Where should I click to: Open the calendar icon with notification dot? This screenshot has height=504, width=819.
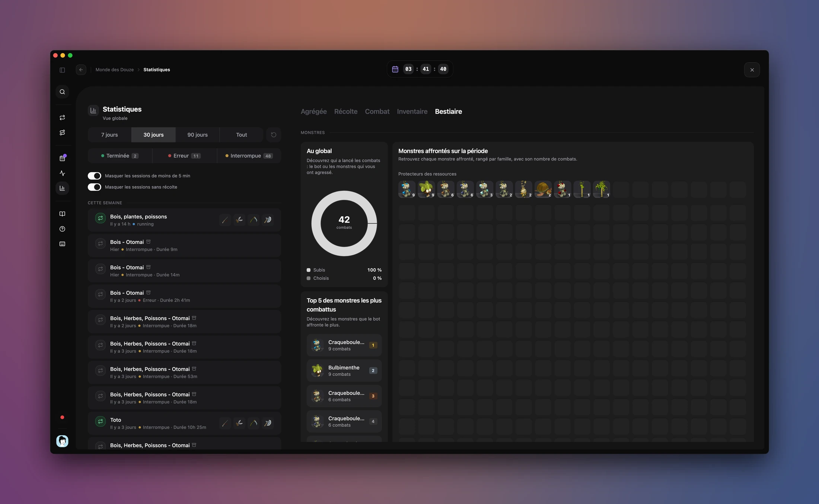pyautogui.click(x=62, y=158)
